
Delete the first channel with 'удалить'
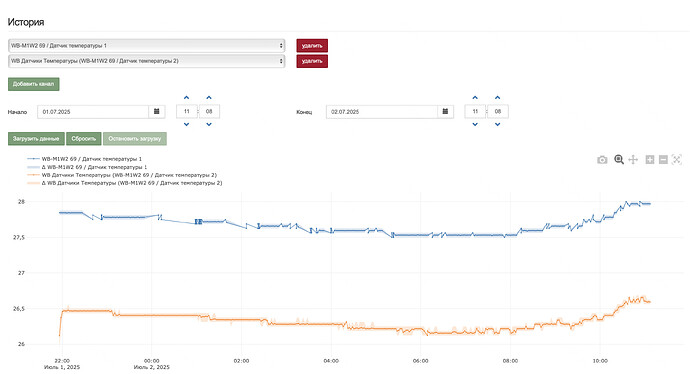pos(312,45)
